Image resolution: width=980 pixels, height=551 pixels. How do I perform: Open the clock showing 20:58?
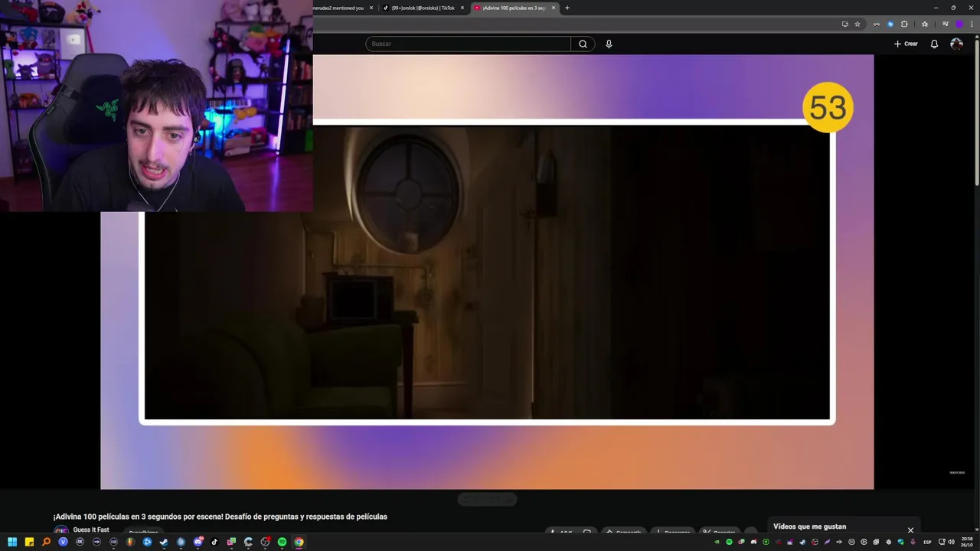pos(967,542)
